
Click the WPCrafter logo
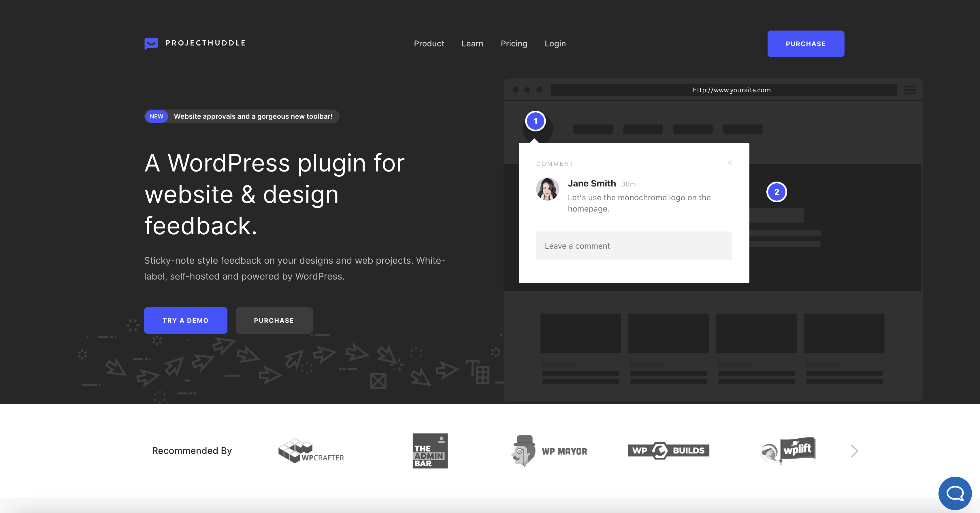(x=311, y=451)
